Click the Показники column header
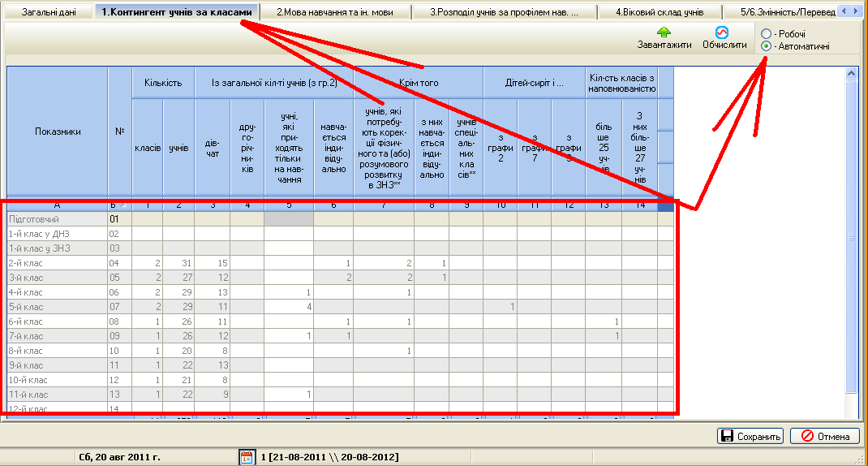Screen dimensions: 868x466 coord(58,132)
